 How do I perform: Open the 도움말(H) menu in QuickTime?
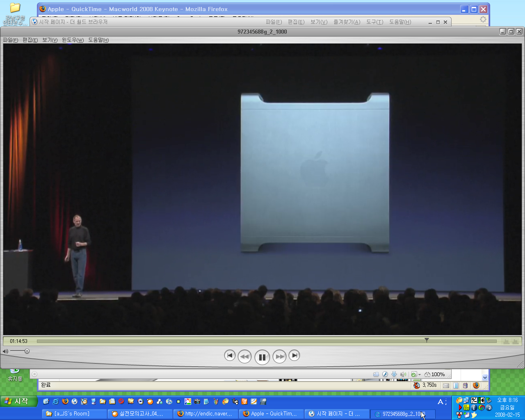click(98, 40)
